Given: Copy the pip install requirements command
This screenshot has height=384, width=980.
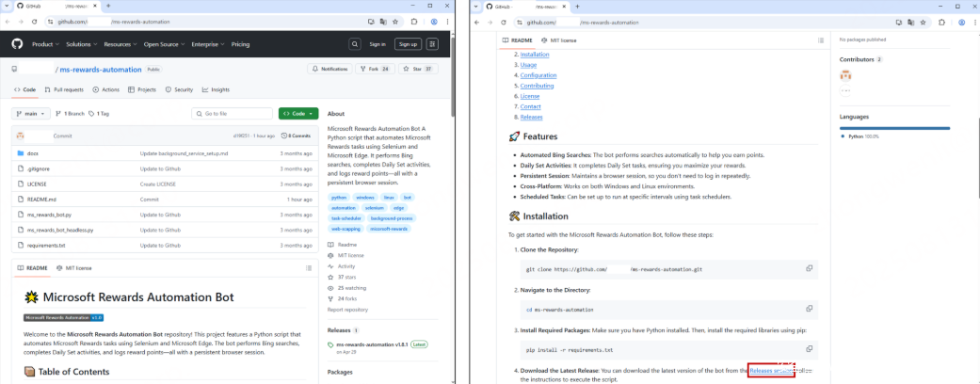Looking at the screenshot, I should pos(809,348).
